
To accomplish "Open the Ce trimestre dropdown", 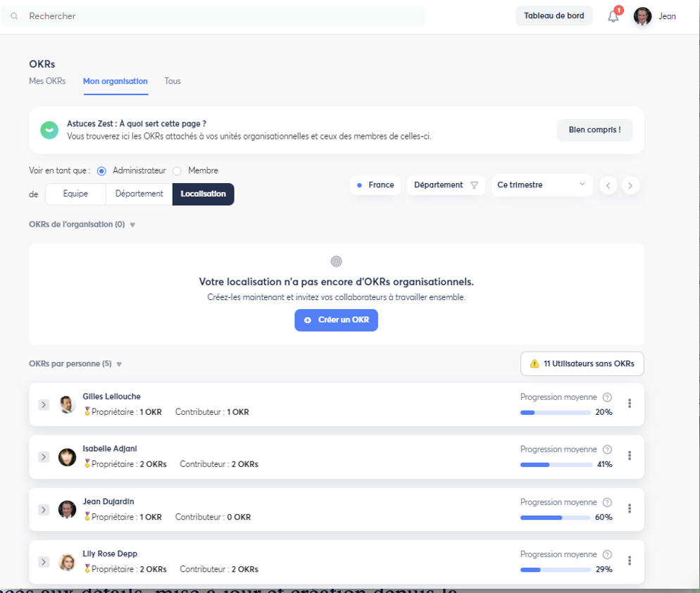I will [x=542, y=185].
